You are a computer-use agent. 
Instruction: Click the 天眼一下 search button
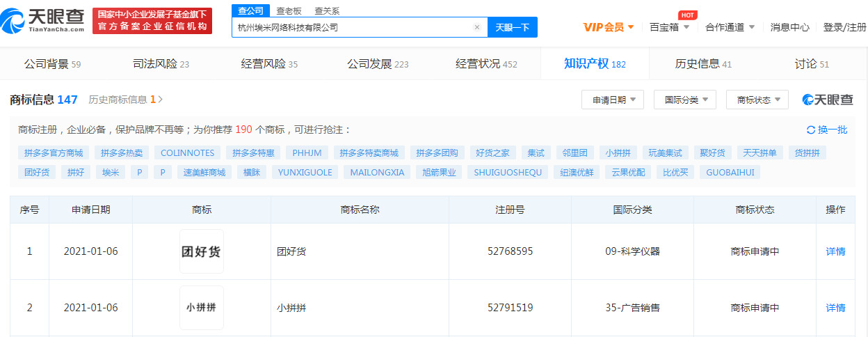513,27
